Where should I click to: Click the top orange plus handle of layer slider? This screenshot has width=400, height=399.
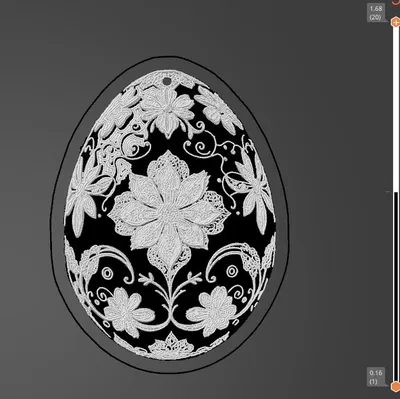click(395, 22)
